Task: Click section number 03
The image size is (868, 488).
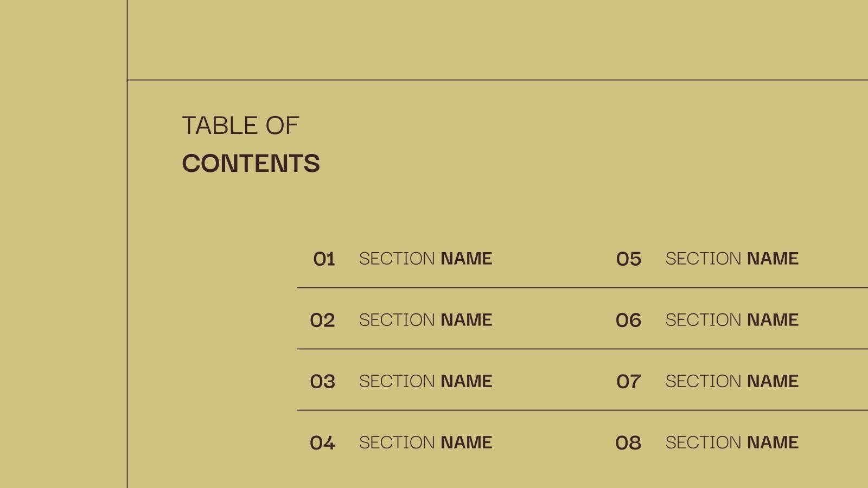Action: tap(322, 382)
